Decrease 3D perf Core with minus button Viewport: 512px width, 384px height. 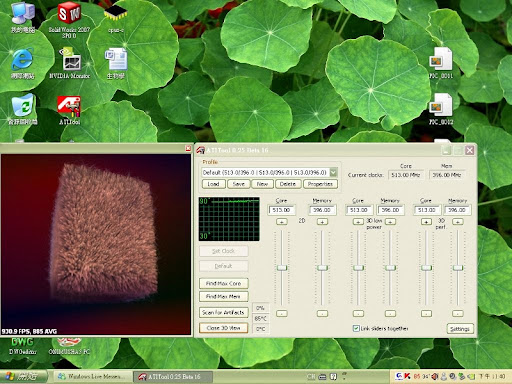(426, 313)
